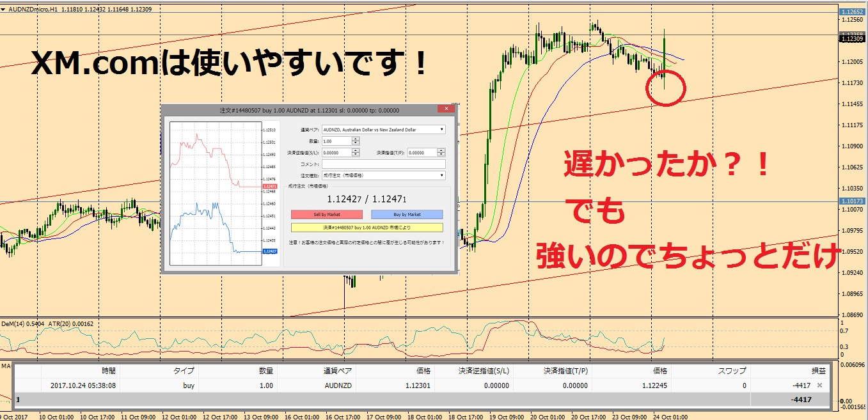The width and height of the screenshot is (868, 420).
Task: Click the コメント comment text field
Action: [384, 164]
